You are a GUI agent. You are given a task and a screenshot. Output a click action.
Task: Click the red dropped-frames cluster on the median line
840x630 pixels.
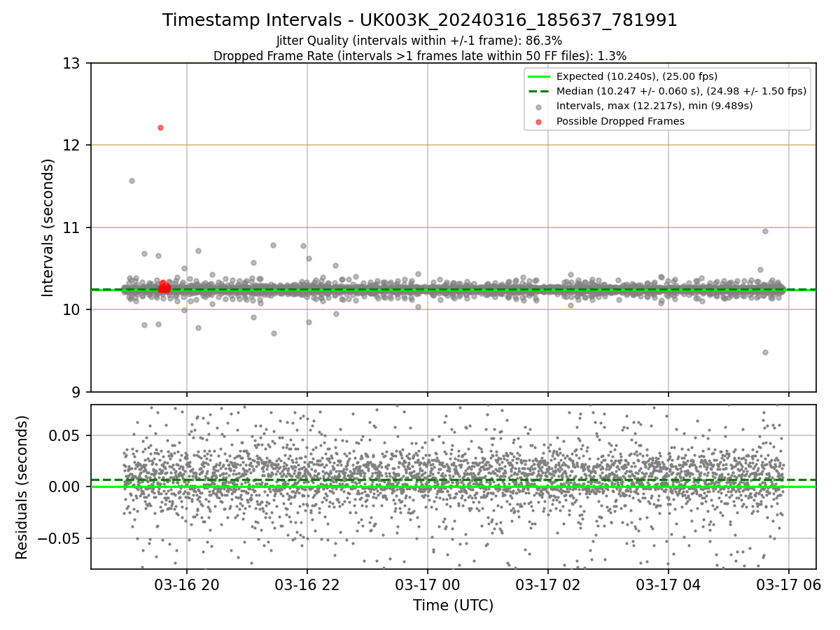tap(164, 287)
